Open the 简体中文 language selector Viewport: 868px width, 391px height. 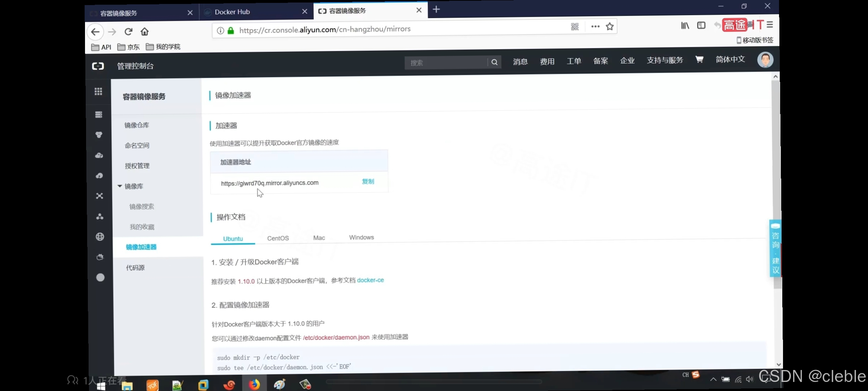tap(730, 59)
